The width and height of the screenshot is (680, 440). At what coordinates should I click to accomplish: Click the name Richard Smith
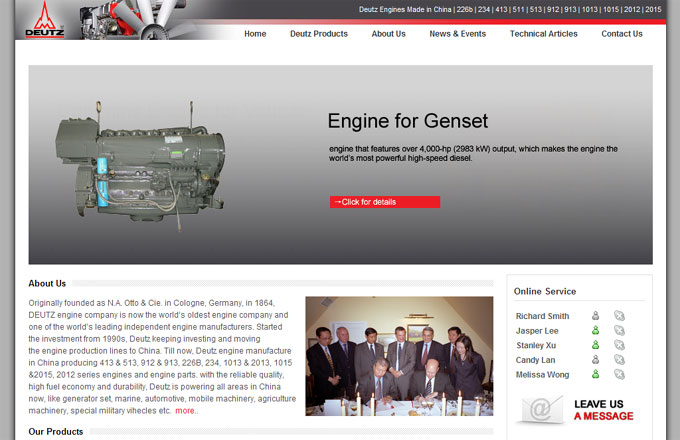tap(543, 316)
